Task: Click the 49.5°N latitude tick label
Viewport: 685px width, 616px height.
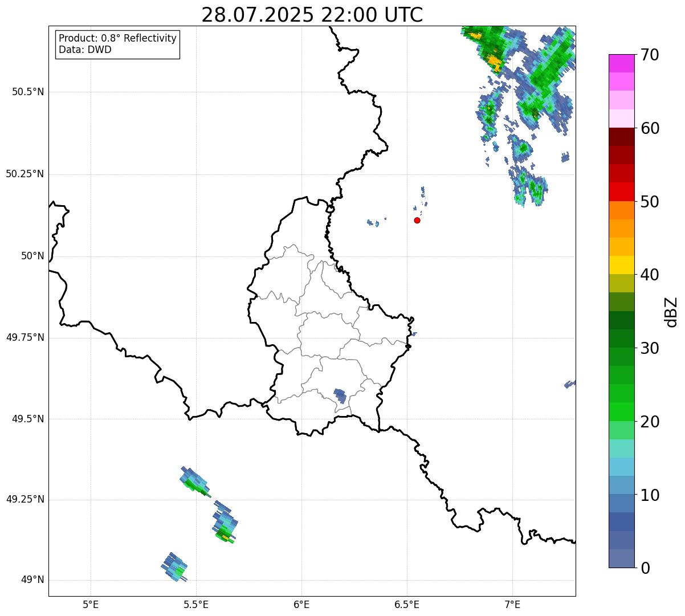Action: [28, 419]
